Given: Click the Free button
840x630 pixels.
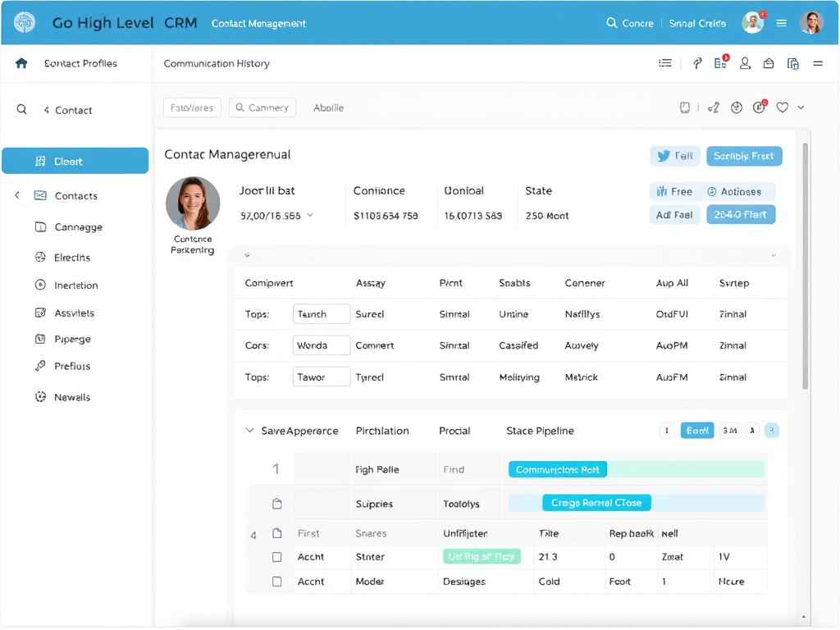Looking at the screenshot, I should click(x=674, y=191).
